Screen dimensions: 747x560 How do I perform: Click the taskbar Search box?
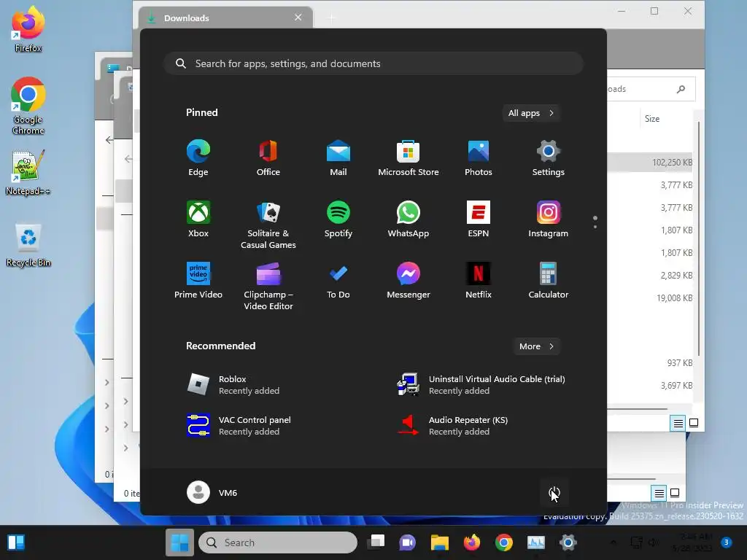(x=278, y=542)
